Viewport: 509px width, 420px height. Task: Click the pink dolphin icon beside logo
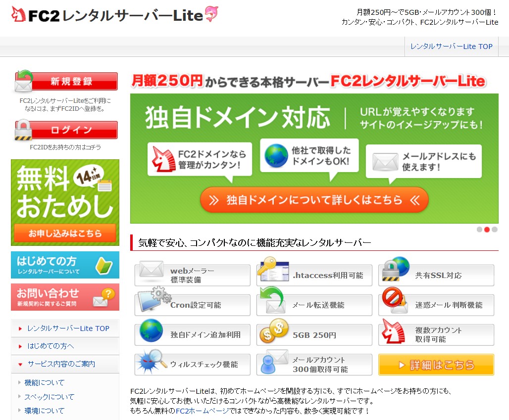pyautogui.click(x=211, y=14)
